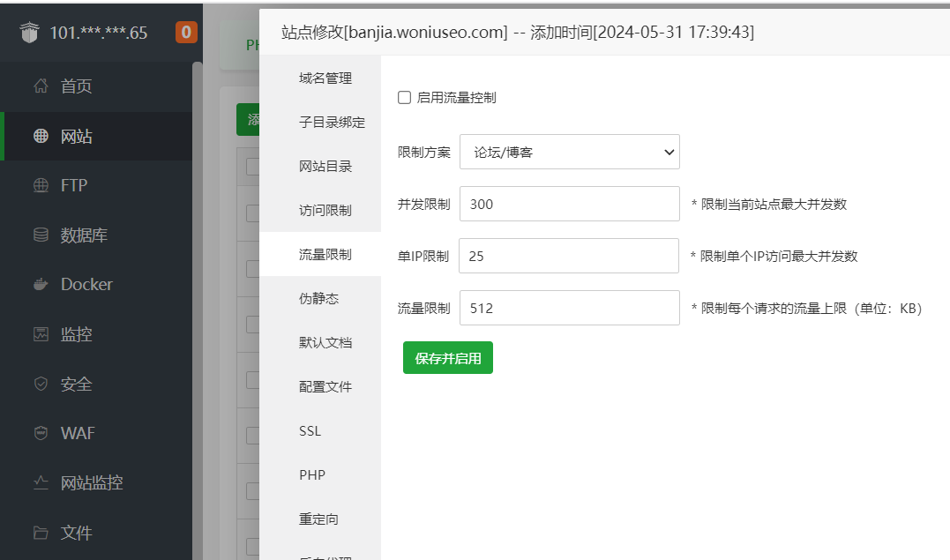Click the home icon beside 首页

coord(41,86)
